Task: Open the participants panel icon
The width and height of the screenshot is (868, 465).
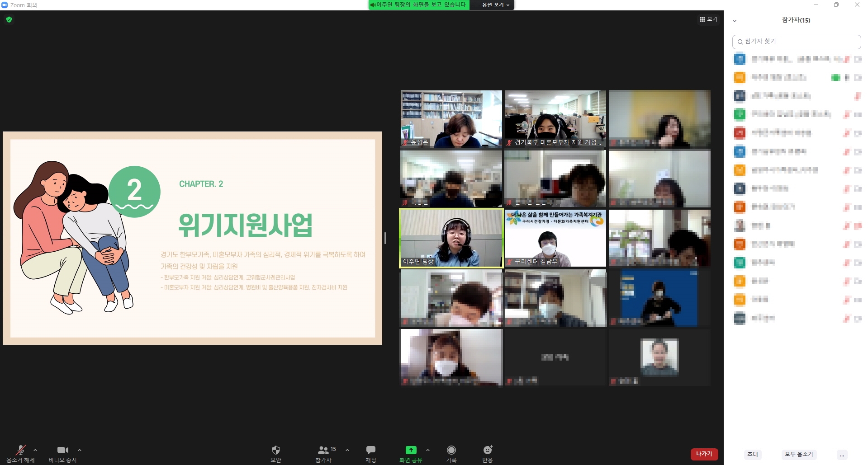Action: tap(323, 450)
